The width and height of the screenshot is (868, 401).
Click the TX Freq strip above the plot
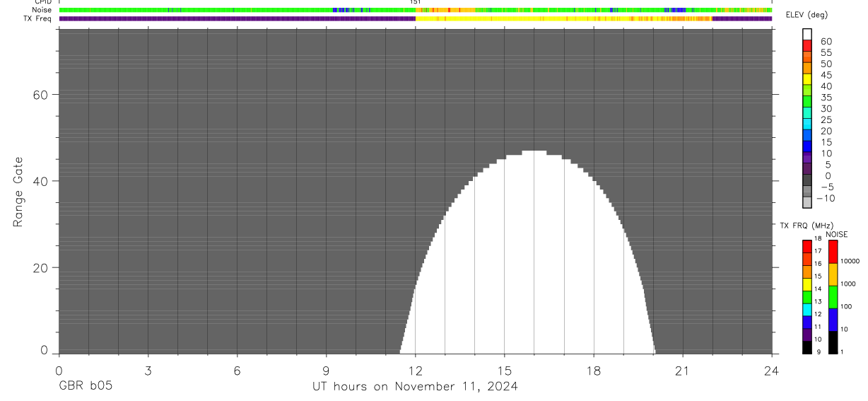click(416, 18)
